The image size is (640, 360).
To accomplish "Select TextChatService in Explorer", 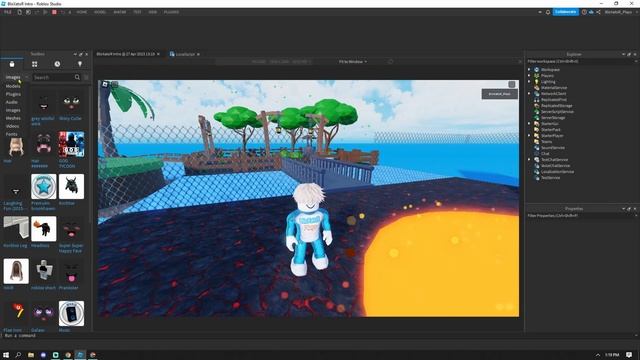I will click(x=554, y=160).
